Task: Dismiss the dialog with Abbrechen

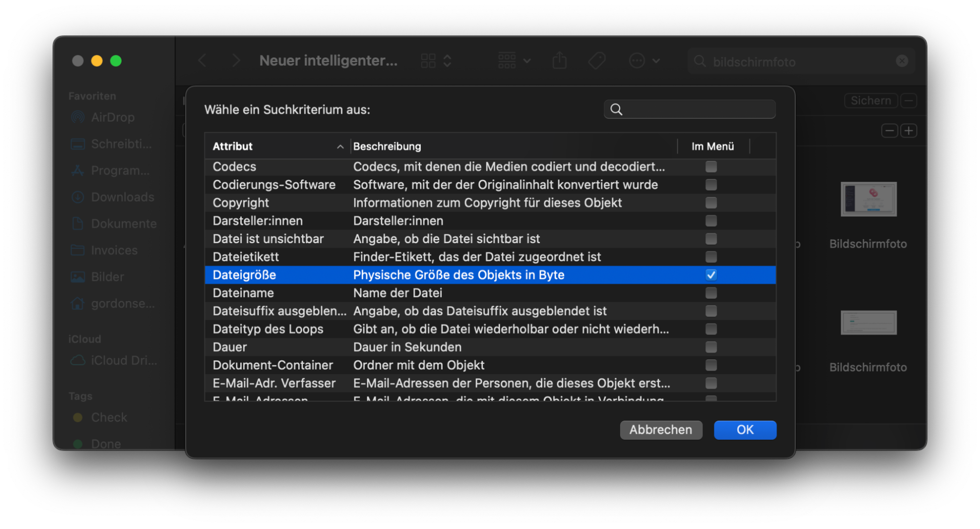Action: 661,430
